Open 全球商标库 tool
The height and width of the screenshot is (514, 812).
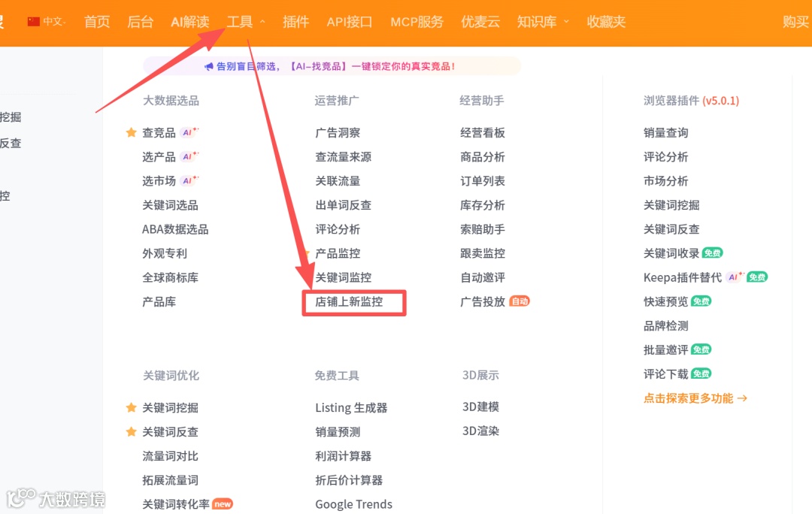[171, 277]
